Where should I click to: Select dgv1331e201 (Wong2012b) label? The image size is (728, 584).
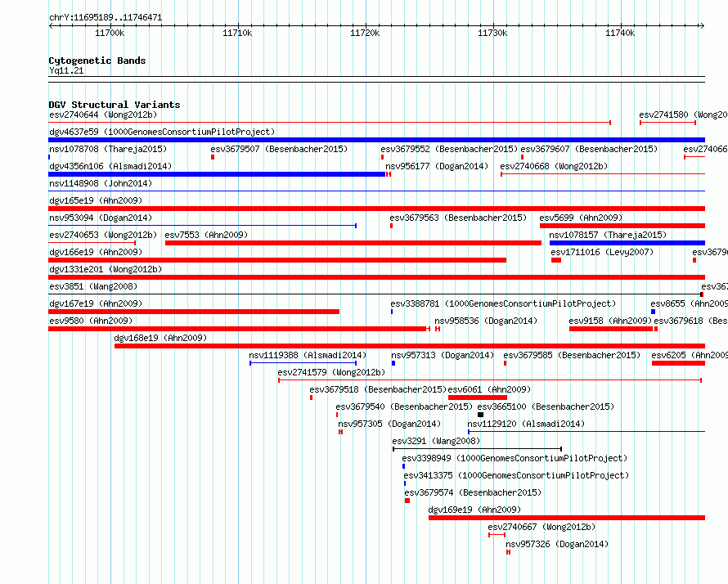(106, 269)
